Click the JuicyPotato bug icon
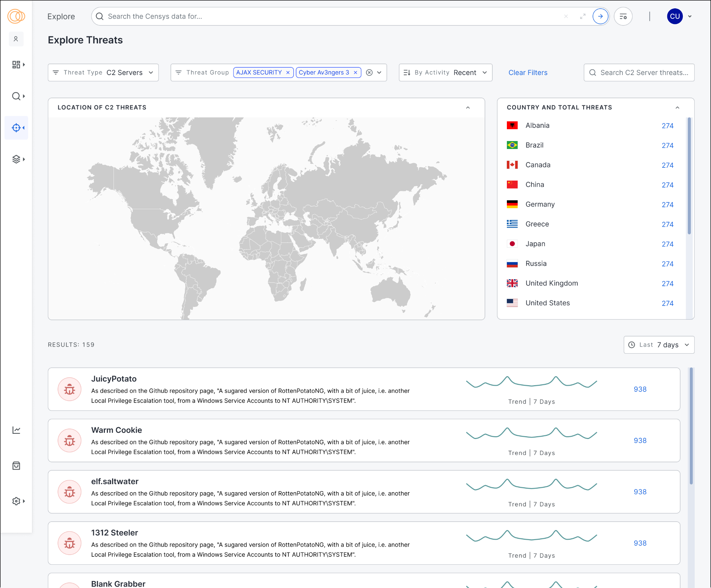This screenshot has width=711, height=588. (69, 389)
